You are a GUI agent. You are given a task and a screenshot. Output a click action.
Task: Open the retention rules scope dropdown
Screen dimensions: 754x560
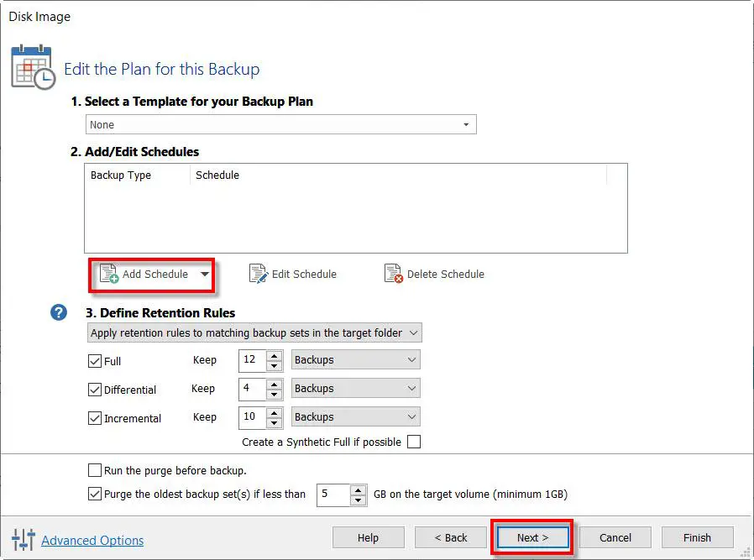(254, 333)
